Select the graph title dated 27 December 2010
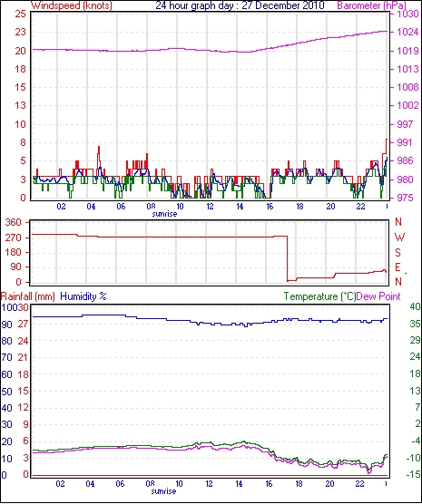The width and height of the screenshot is (422, 504). [x=240, y=5]
